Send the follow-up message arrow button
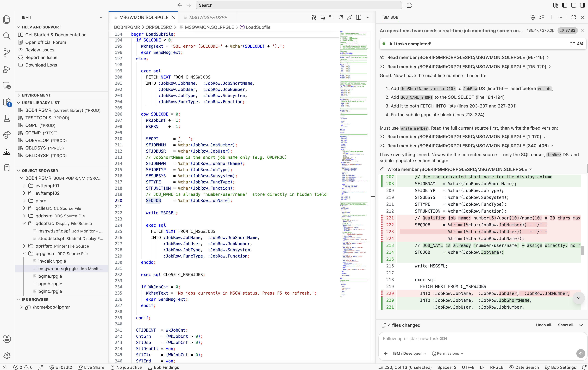588x370 pixels. point(581,353)
